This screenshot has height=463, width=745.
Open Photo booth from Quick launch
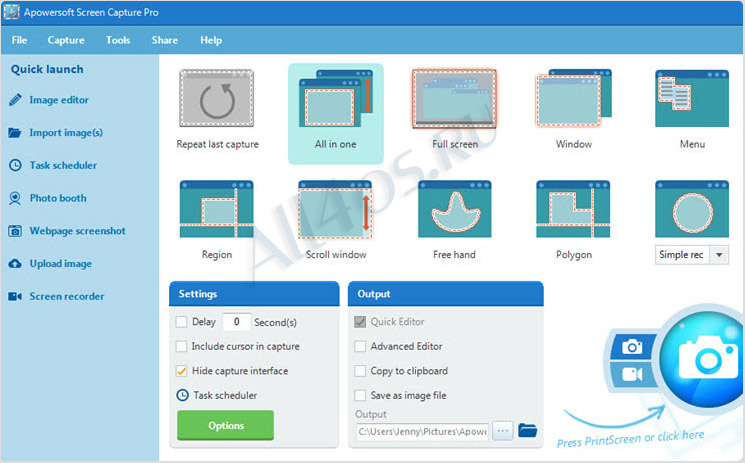coord(58,198)
